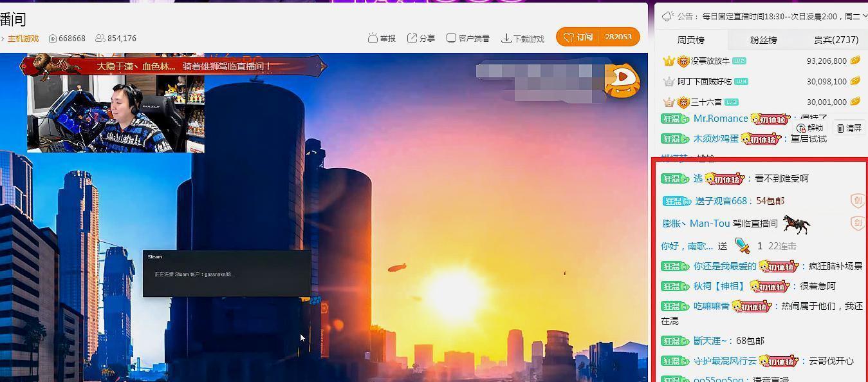Click the 初体验 badge beside 木须炒鸡蛋
The width and height of the screenshot is (868, 382).
click(761, 138)
